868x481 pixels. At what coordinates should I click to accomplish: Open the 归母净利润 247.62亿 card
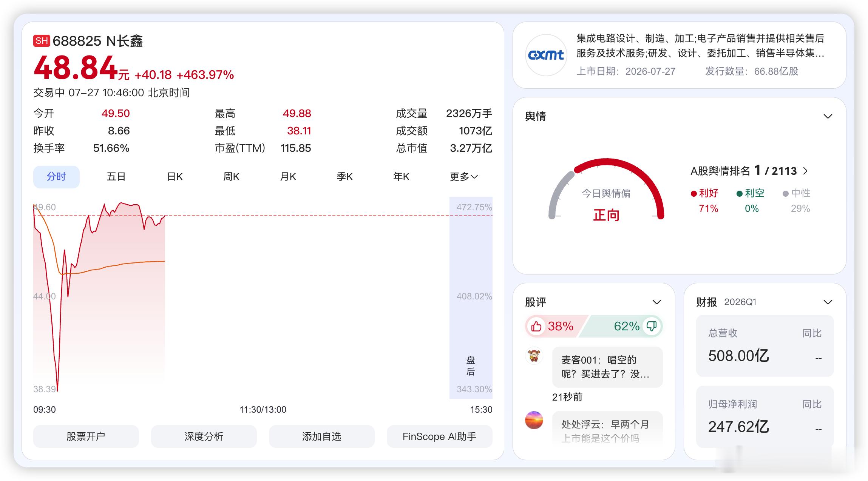coord(765,417)
